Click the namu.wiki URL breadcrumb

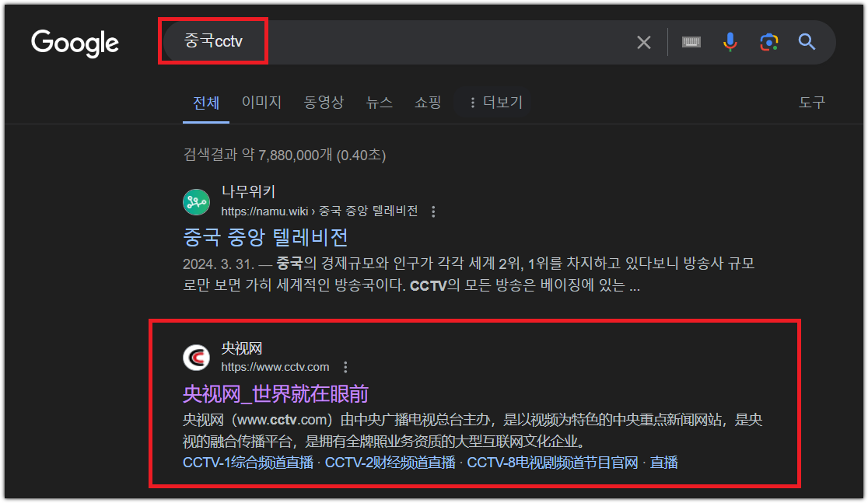pos(320,211)
